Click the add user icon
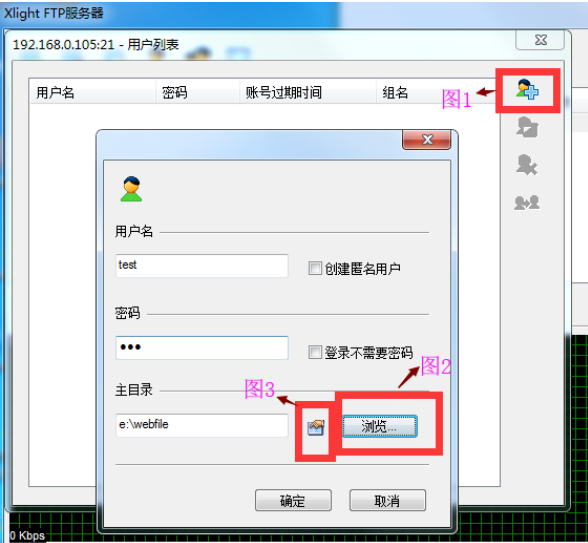Viewport: 588px width, 543px height. click(527, 89)
